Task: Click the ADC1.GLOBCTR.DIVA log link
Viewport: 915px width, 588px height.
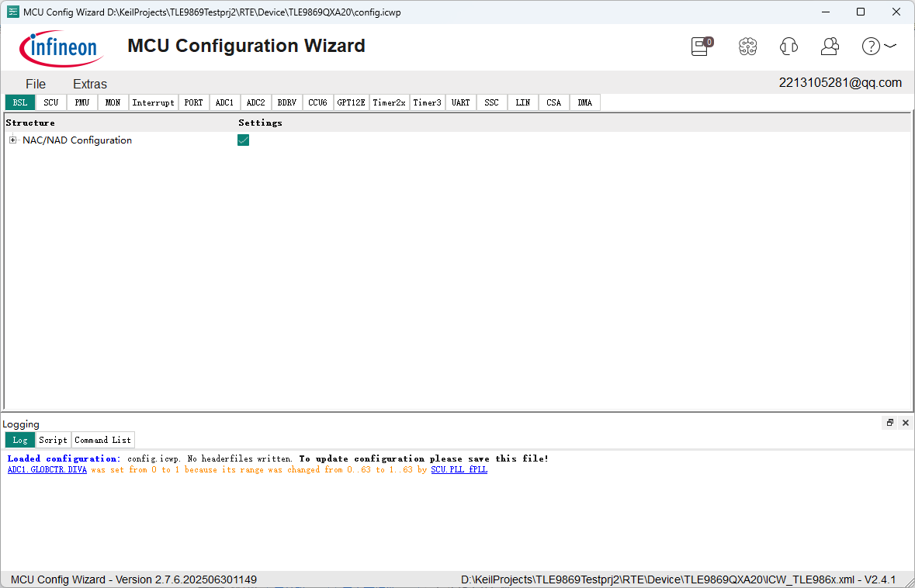Action: pyautogui.click(x=47, y=469)
